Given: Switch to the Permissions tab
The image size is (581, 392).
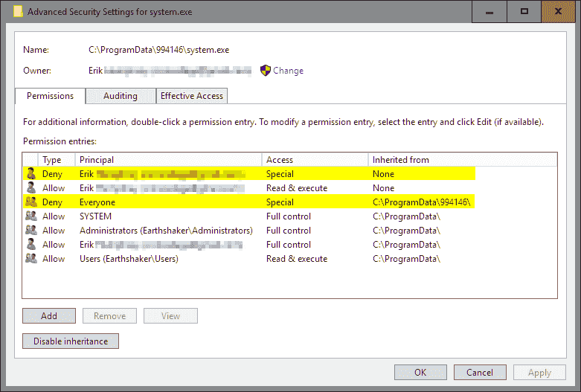Looking at the screenshot, I should 50,96.
